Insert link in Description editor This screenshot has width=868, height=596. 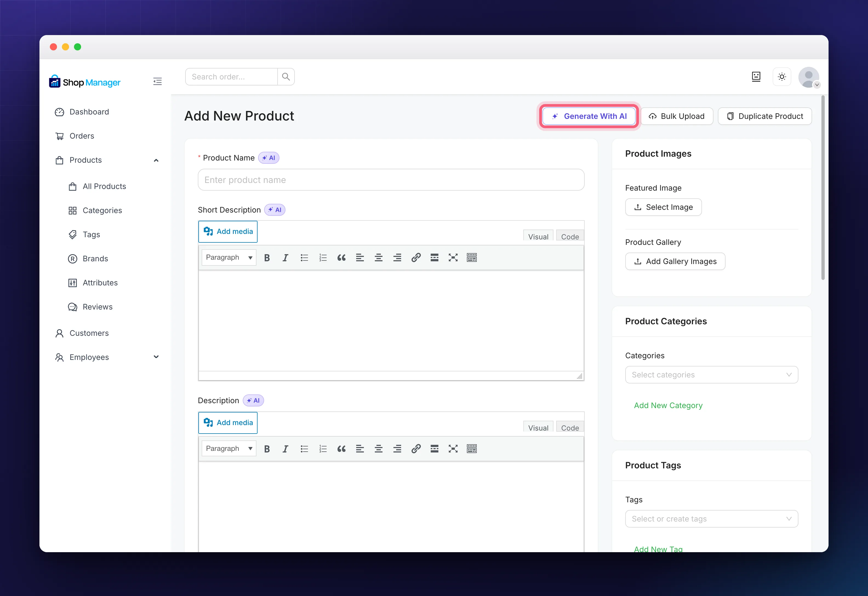click(x=416, y=449)
